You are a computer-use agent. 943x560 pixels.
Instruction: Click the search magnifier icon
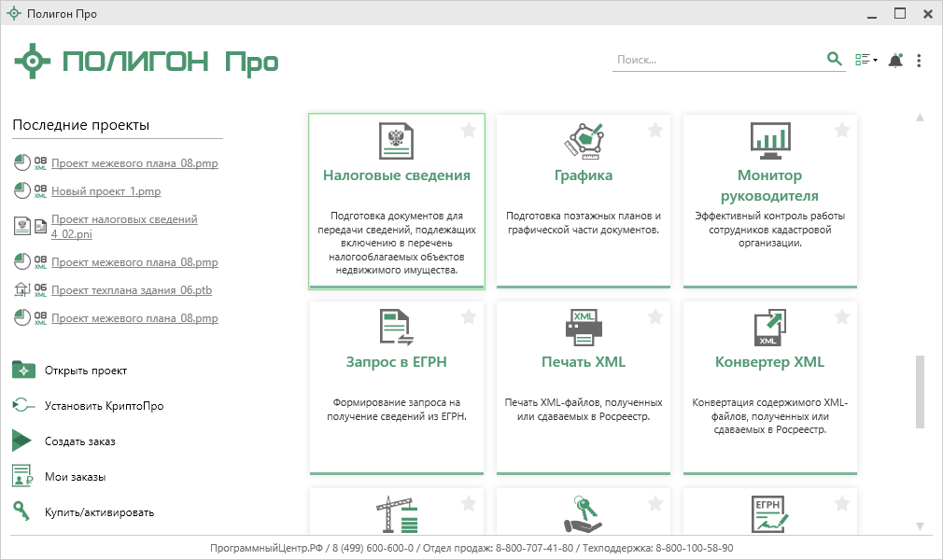835,60
